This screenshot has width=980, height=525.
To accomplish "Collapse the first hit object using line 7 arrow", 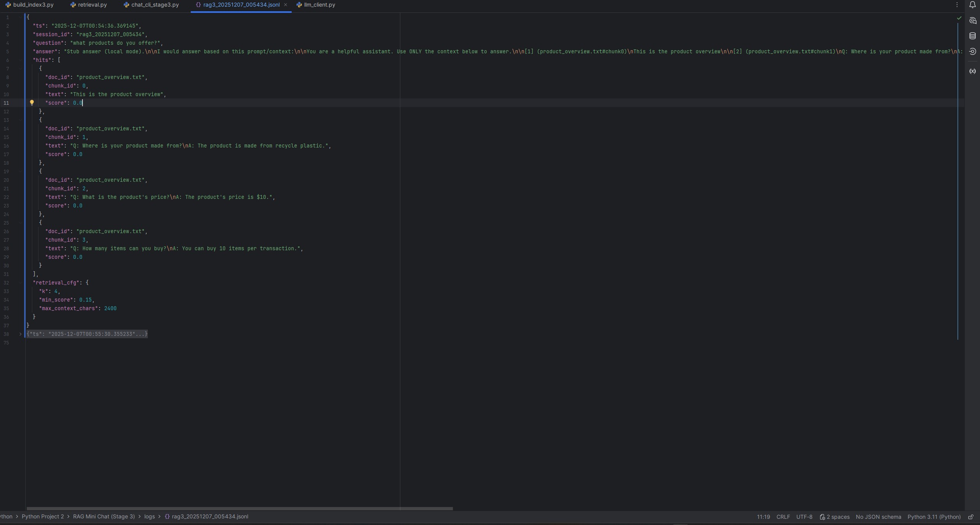I will pyautogui.click(x=20, y=68).
